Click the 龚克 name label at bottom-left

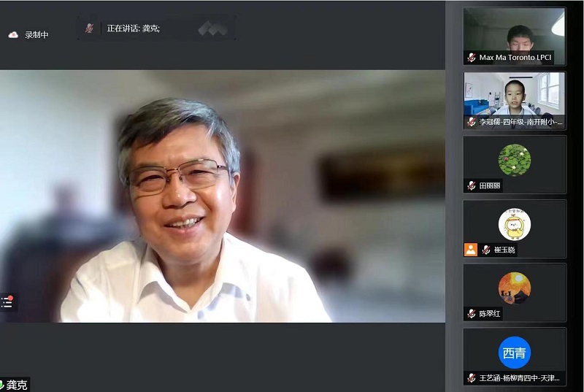tap(18, 385)
